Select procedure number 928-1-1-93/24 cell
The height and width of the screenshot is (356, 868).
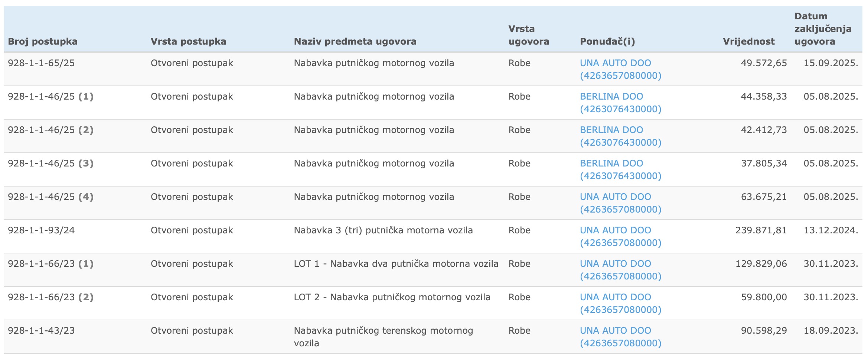41,230
